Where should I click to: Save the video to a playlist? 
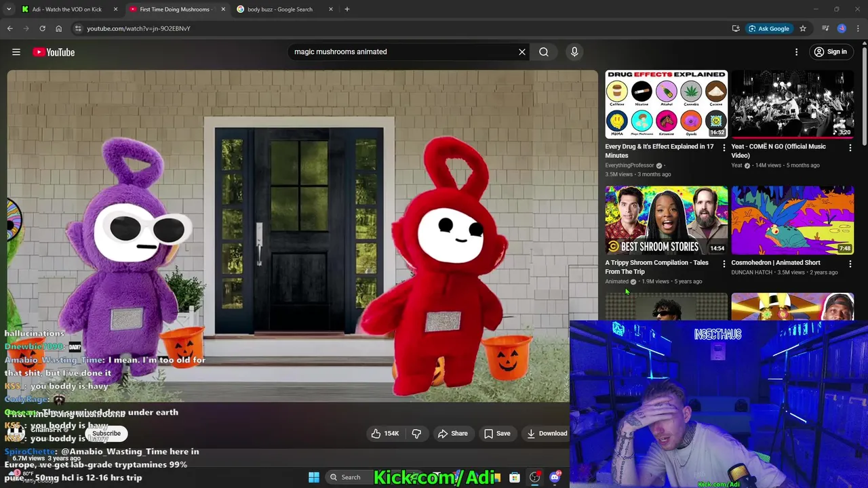tap(497, 434)
